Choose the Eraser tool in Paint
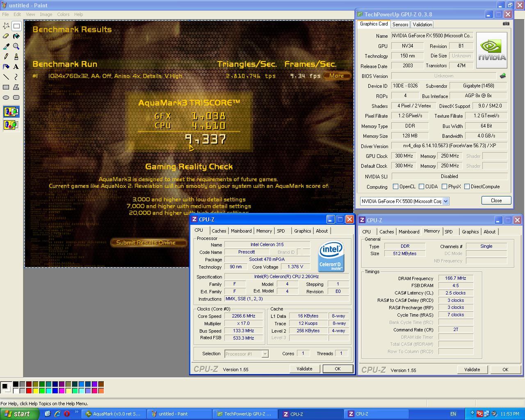This screenshot has width=525, height=420. (x=6, y=36)
